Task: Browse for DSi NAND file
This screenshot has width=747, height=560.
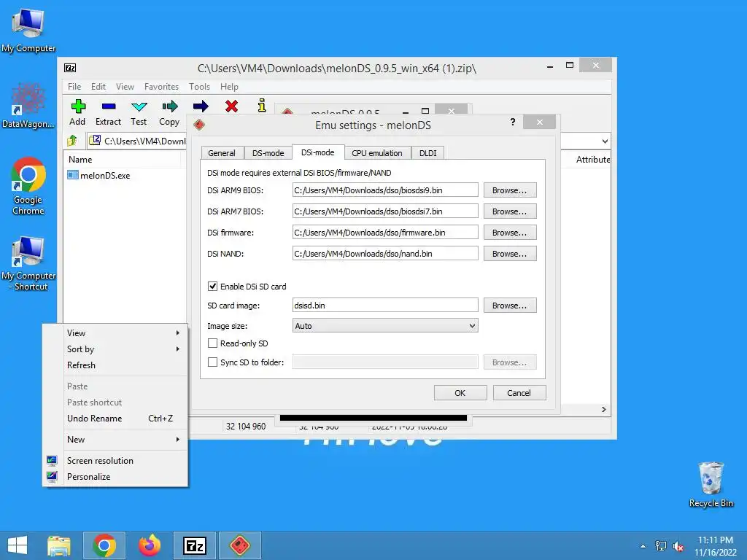Action: point(510,253)
